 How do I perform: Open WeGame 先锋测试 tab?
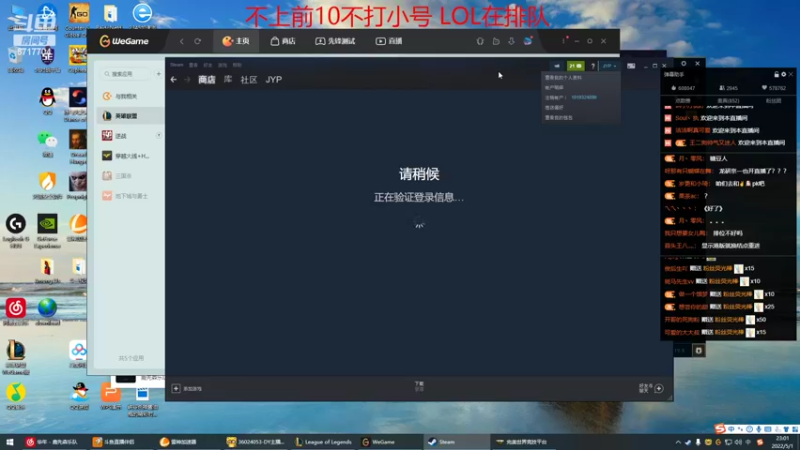click(x=335, y=41)
